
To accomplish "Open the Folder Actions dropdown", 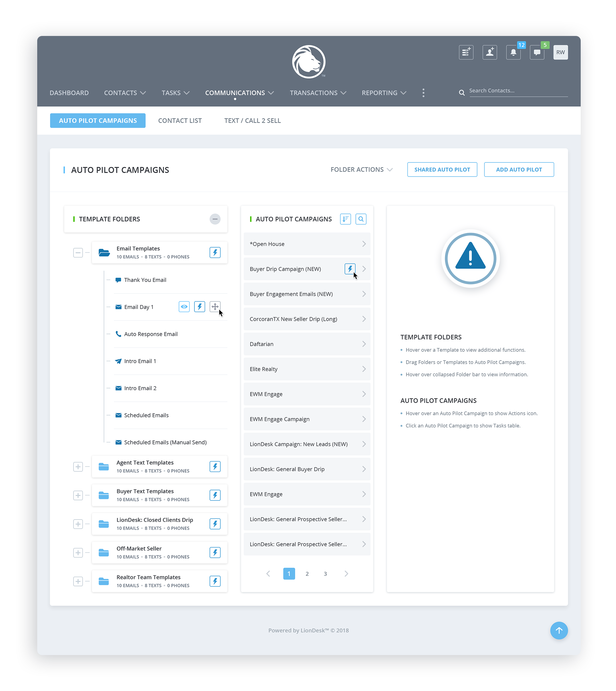I will pyautogui.click(x=361, y=170).
